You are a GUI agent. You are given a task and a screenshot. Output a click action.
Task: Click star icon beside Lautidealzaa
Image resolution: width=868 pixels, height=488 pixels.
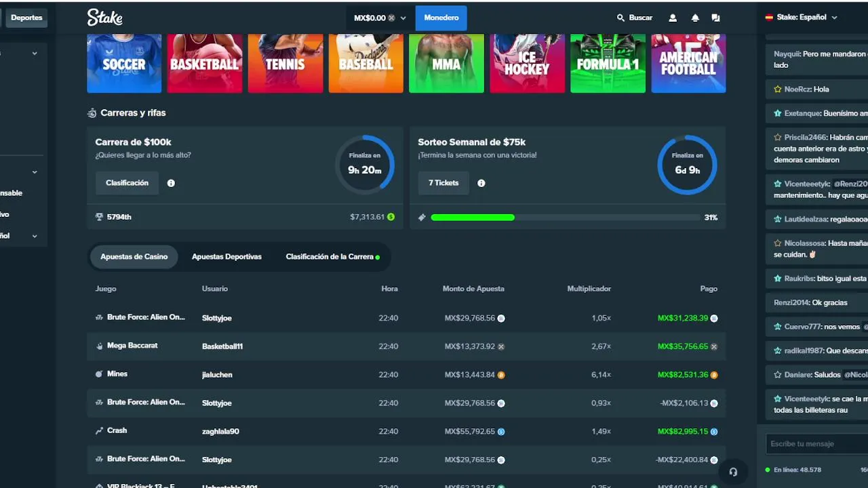(778, 220)
